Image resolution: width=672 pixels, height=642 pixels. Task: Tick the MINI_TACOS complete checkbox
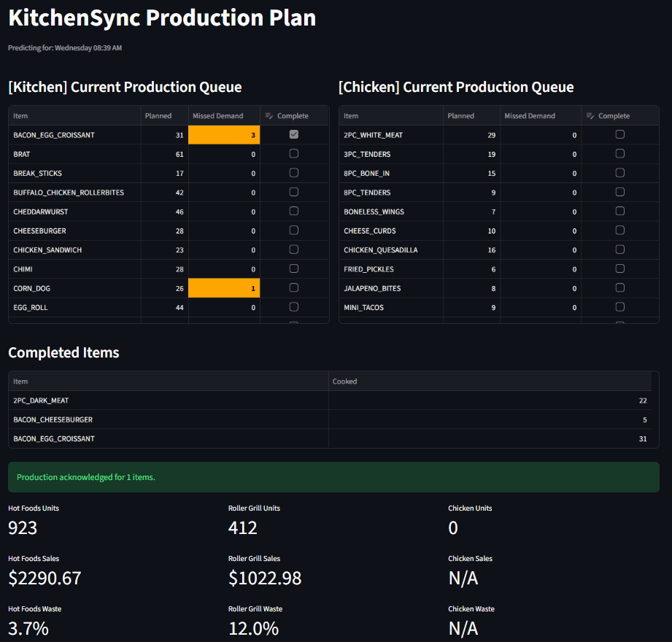pos(619,307)
